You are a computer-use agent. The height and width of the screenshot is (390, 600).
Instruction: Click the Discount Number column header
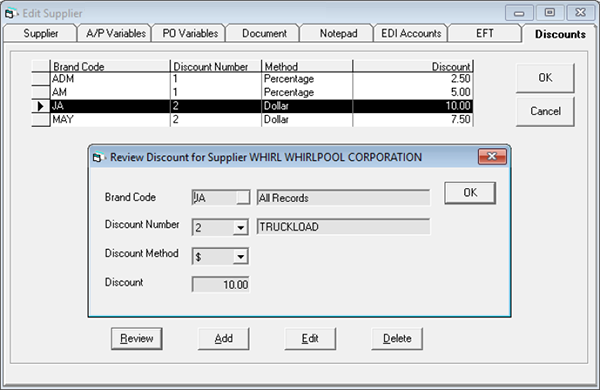click(216, 66)
